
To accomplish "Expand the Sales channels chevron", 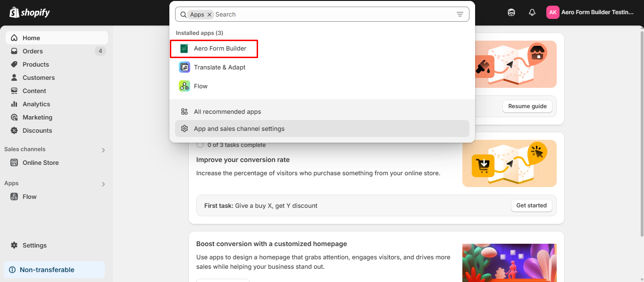I will 103,150.
